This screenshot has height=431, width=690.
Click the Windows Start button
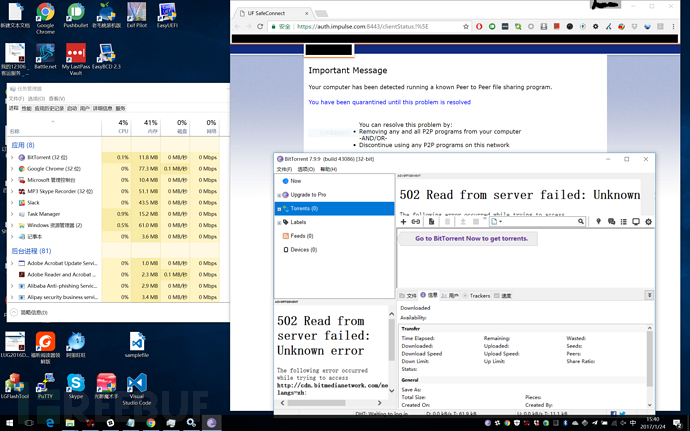point(10,423)
